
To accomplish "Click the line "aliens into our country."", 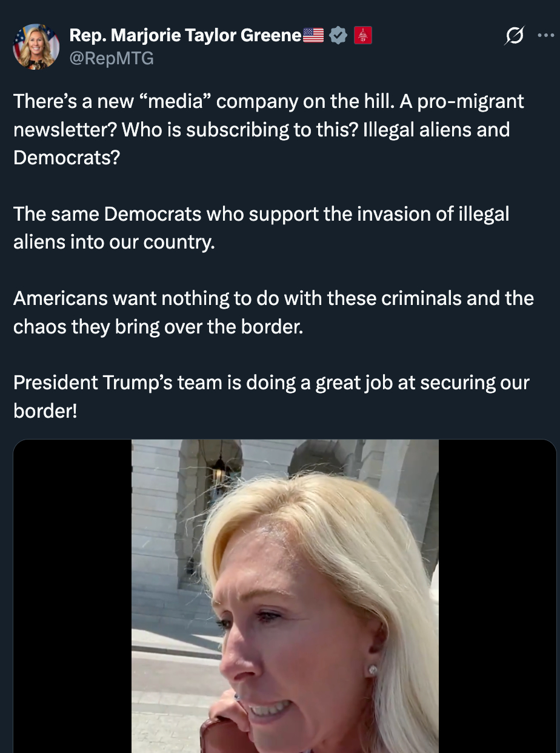I will click(x=114, y=242).
